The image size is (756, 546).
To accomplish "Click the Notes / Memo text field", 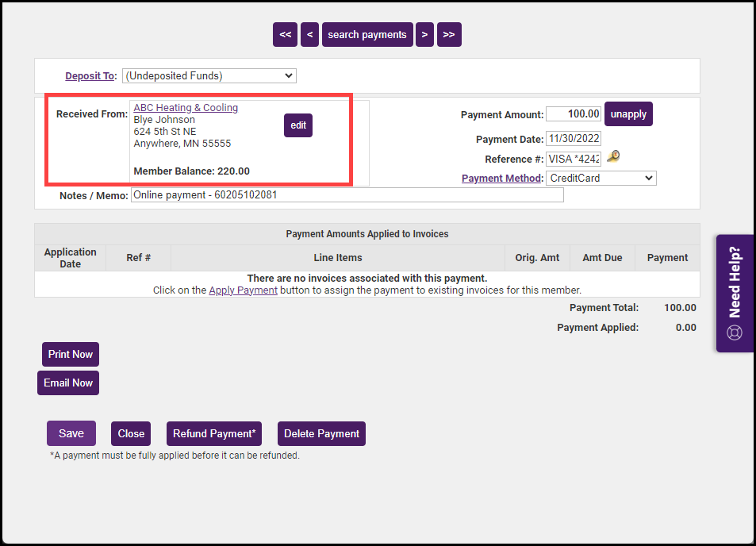I will pos(347,195).
